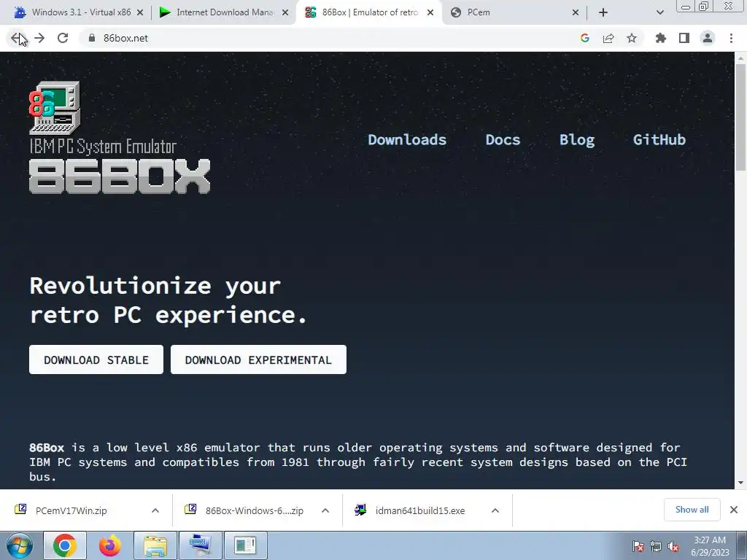This screenshot has height=560, width=747.
Task: Close the 86Box tab
Action: [430, 12]
